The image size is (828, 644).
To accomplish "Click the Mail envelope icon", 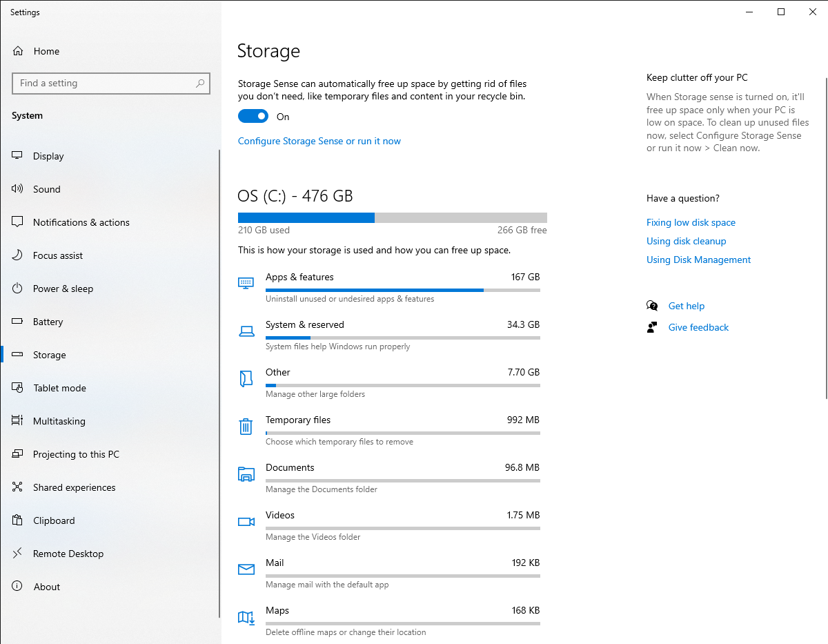I will (246, 569).
